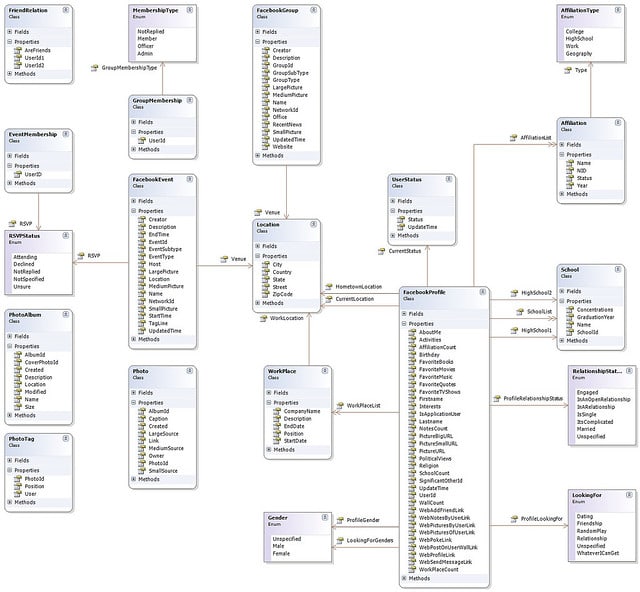Select WhateverICanGet value in LookingFor enum
Image resolution: width=640 pixels, height=592 pixels.
[x=598, y=553]
